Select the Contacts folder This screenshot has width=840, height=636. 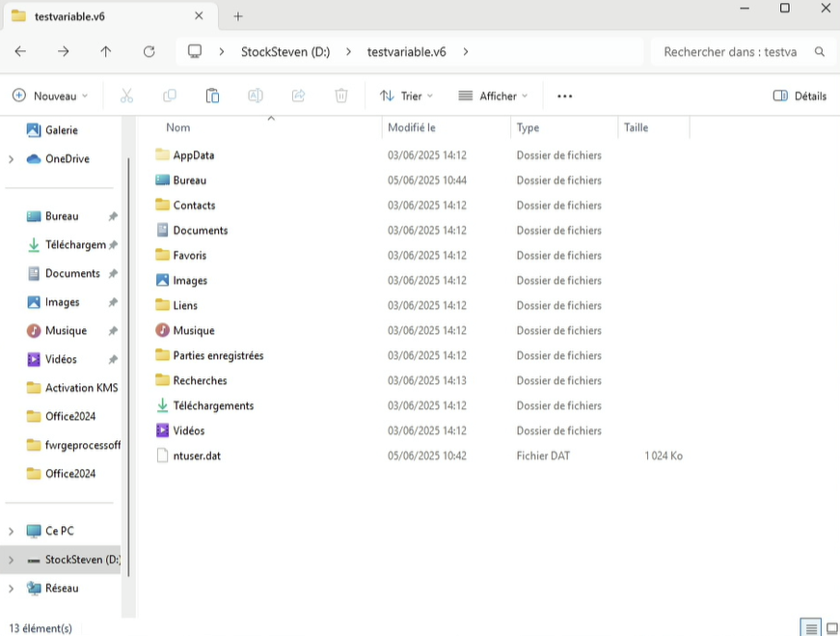click(194, 206)
